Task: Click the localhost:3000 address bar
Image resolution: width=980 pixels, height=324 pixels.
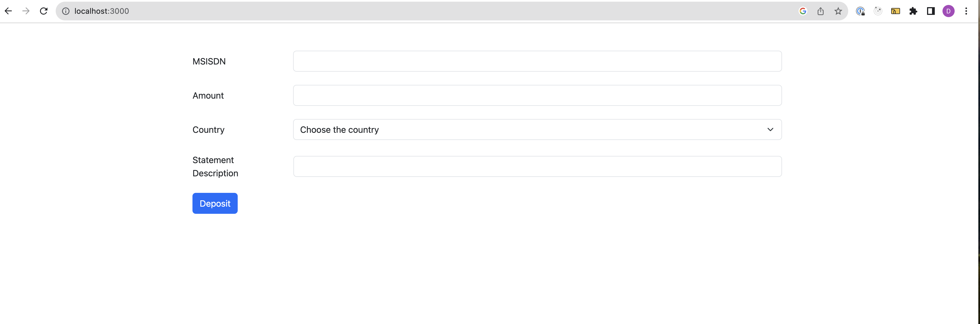Action: pyautogui.click(x=419, y=11)
